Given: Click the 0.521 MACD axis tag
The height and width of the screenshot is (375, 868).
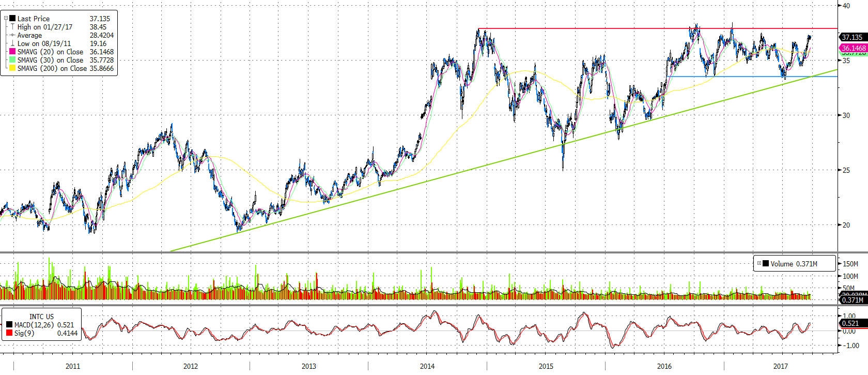Looking at the screenshot, I should tap(853, 323).
